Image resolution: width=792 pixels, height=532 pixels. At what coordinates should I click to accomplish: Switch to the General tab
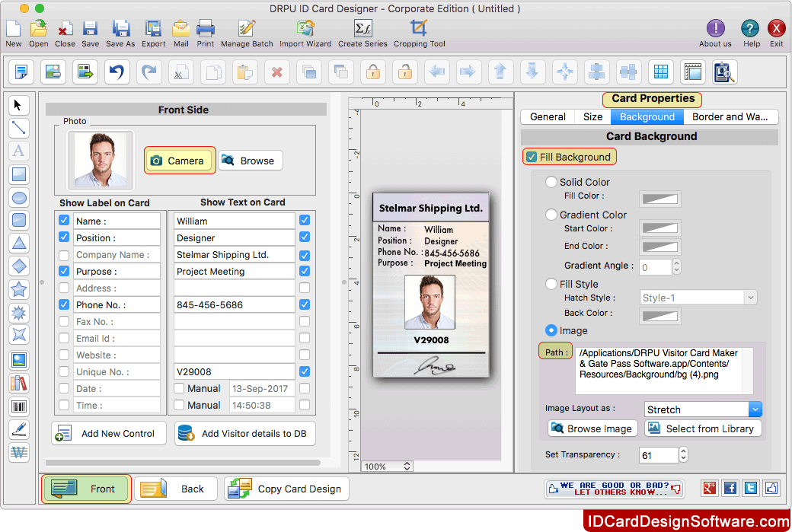coord(548,116)
